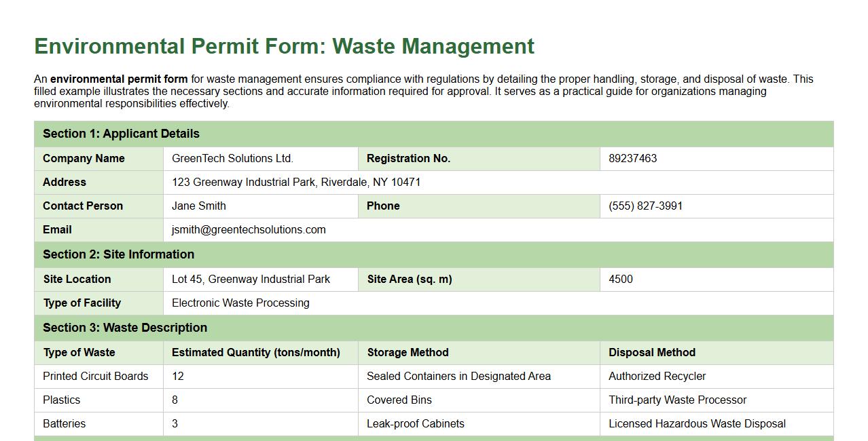Viewport: 868px width, 441px height.
Task: Click the Covered Bins storage method cell
Action: click(x=399, y=400)
